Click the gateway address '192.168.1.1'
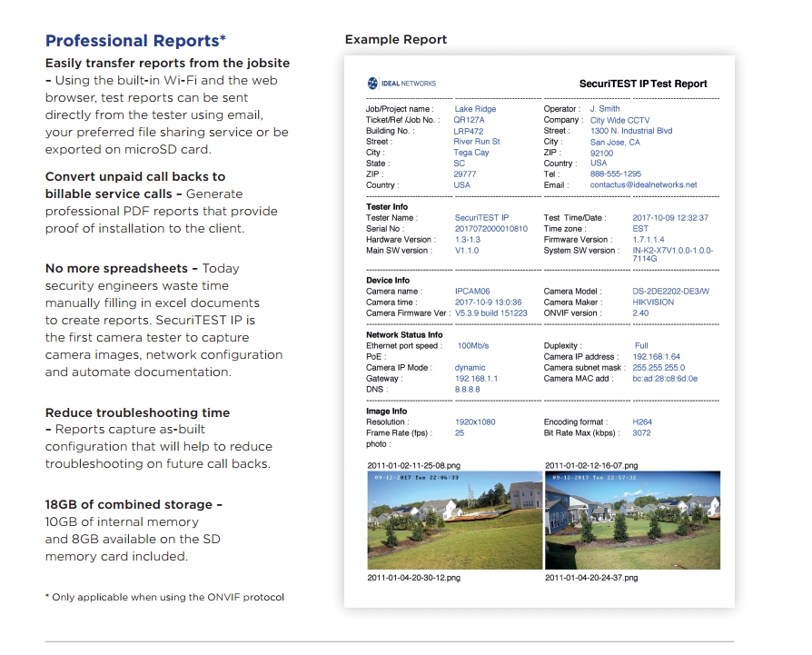The image size is (812, 655). (x=476, y=379)
